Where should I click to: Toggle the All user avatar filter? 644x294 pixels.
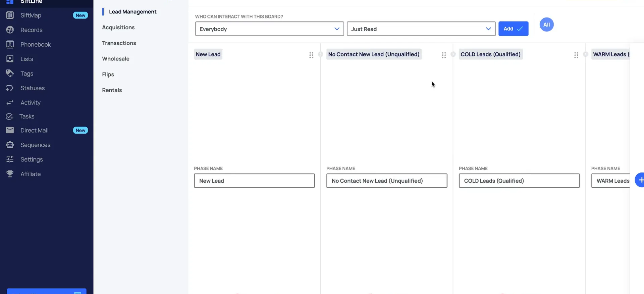click(x=546, y=24)
